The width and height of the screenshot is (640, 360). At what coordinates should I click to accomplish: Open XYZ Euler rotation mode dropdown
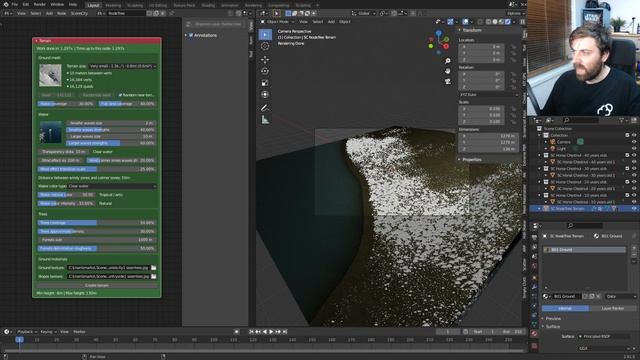[489, 95]
